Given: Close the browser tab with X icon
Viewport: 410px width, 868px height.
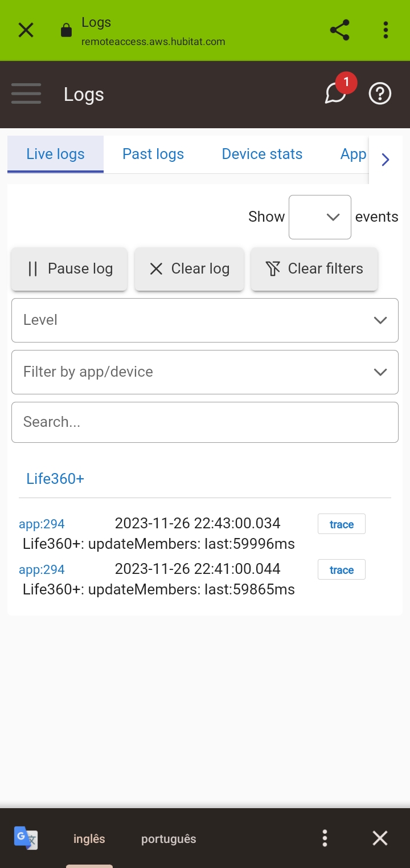Looking at the screenshot, I should [26, 30].
